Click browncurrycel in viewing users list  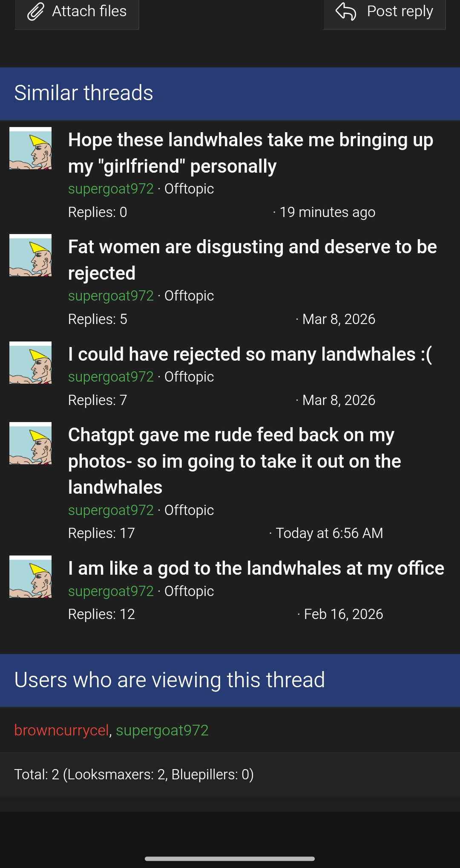pyautogui.click(x=62, y=730)
